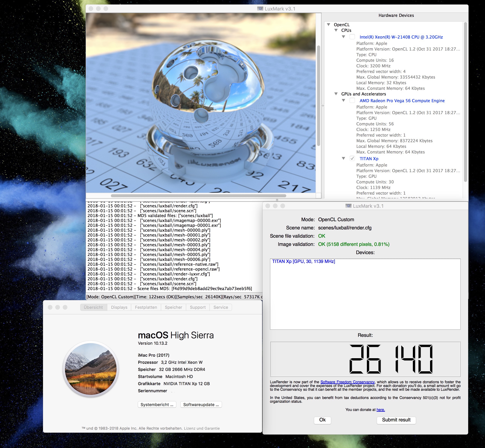Collapse GPUs and Accelerators node
This screenshot has width=485, height=448.
(x=336, y=94)
